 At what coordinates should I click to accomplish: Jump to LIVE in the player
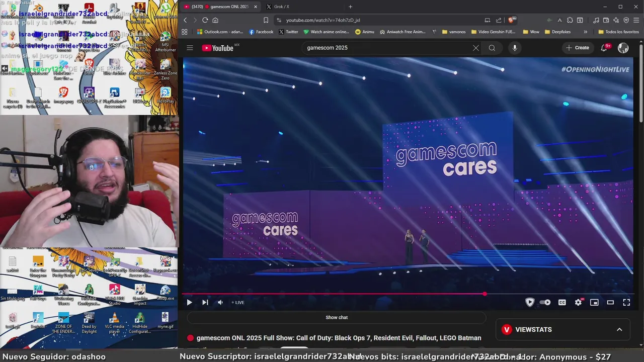[x=238, y=302]
